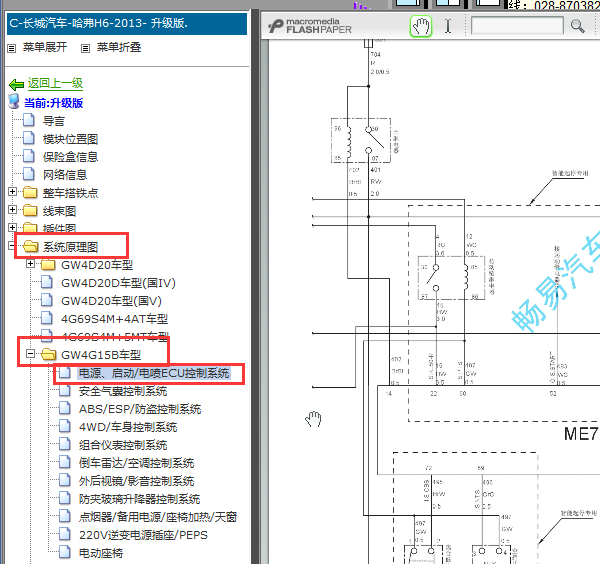The image size is (600, 564).
Task: Open ABS/ESP/防盗控制系统 diagram
Action: [x=140, y=409]
